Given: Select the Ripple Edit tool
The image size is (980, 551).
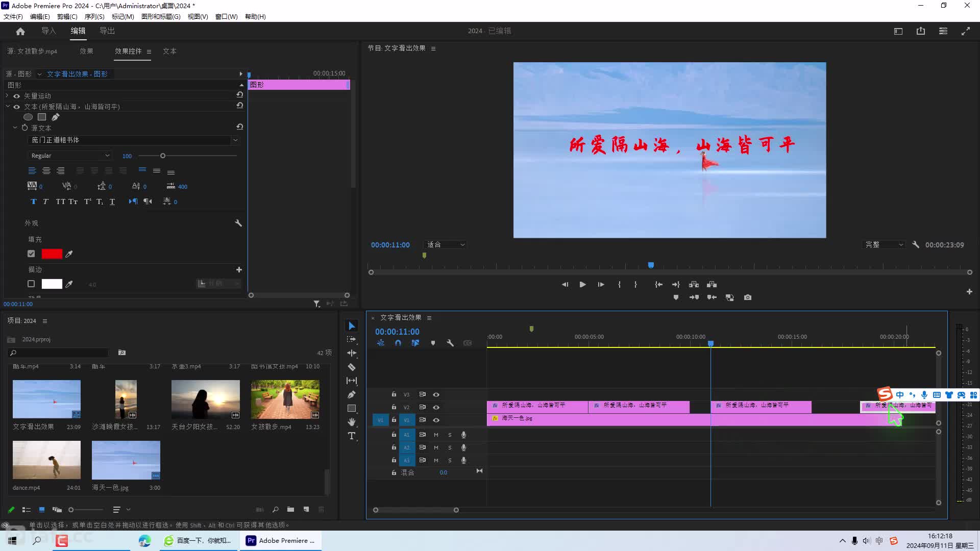Looking at the screenshot, I should (x=352, y=353).
